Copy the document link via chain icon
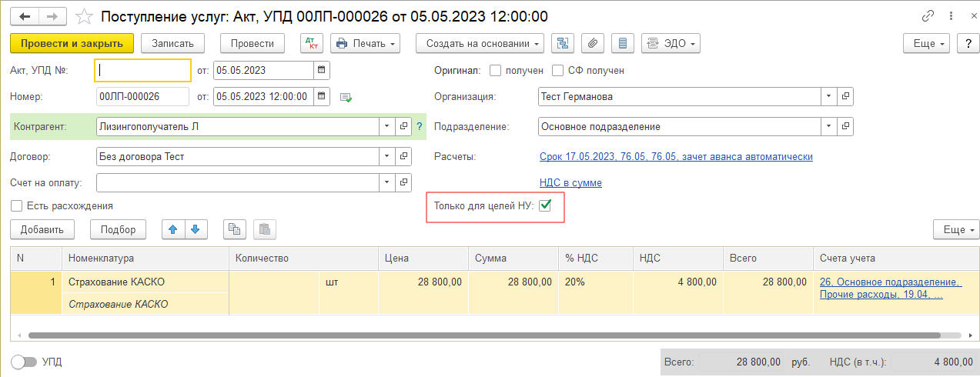This screenshot has height=377, width=980. point(928,16)
